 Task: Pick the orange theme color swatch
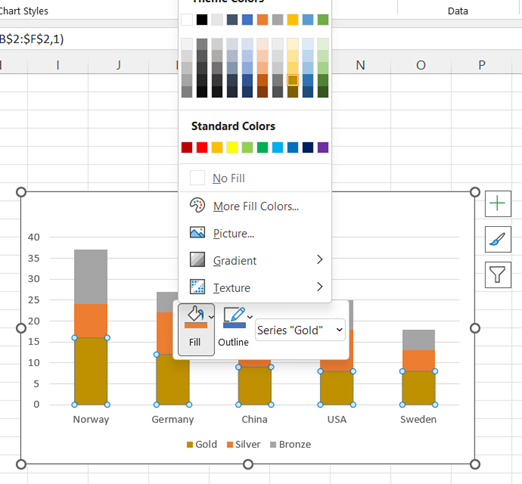(x=262, y=20)
